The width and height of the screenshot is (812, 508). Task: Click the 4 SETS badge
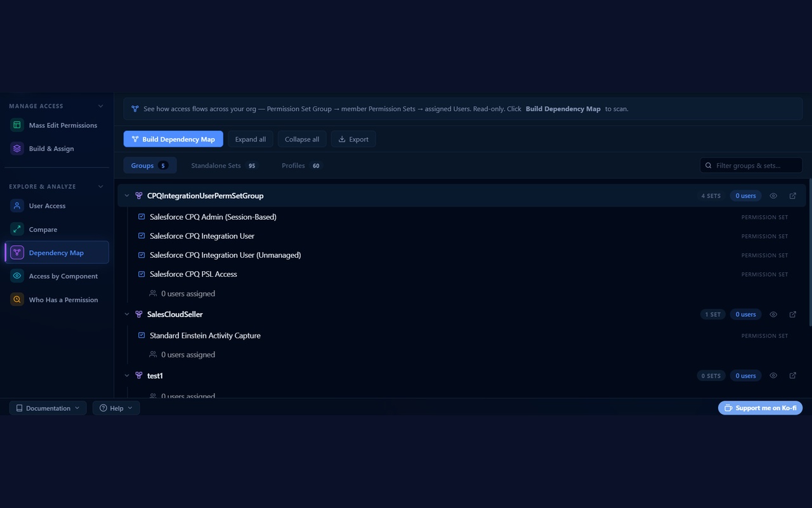point(711,196)
